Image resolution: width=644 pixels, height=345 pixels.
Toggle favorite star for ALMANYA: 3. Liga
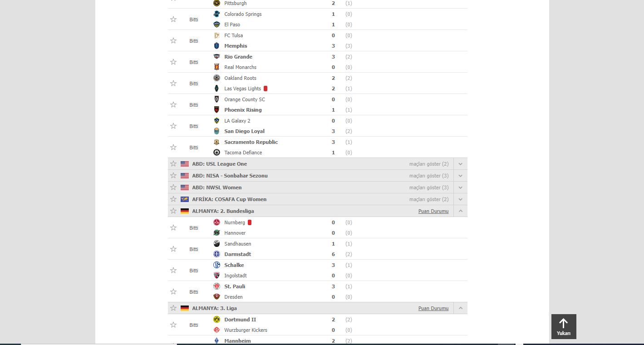pos(173,308)
